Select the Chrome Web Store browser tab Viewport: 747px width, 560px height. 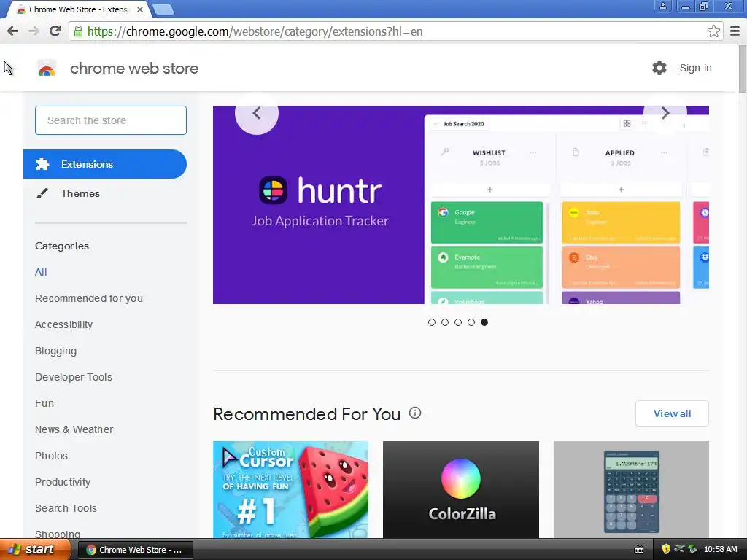click(79, 9)
